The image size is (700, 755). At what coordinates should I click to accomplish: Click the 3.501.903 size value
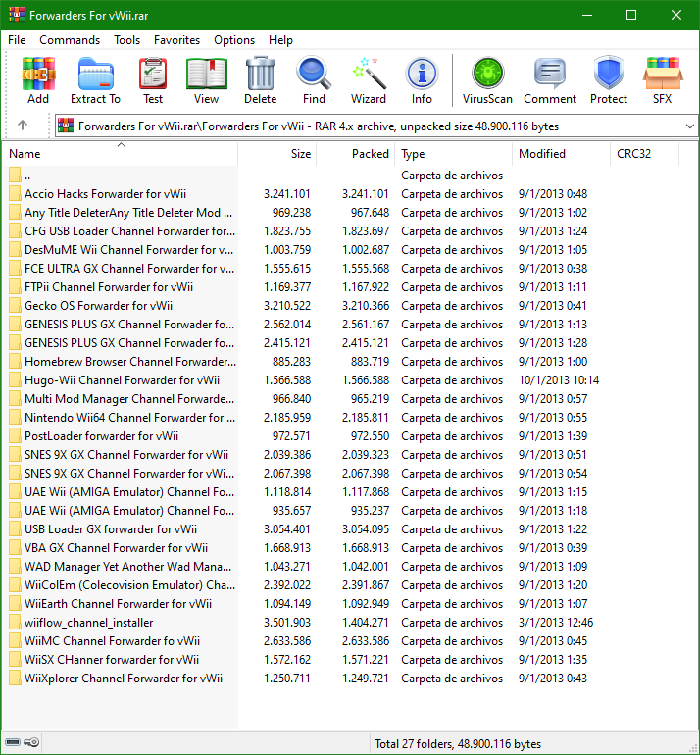pyautogui.click(x=287, y=623)
